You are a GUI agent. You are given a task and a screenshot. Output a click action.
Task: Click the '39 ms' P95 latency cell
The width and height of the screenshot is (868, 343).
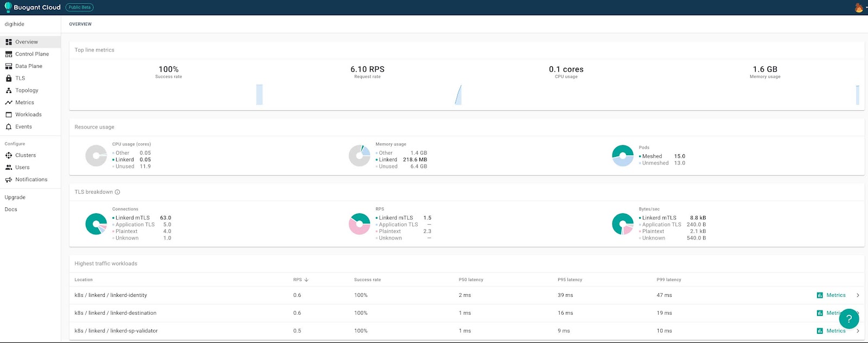[x=565, y=295]
